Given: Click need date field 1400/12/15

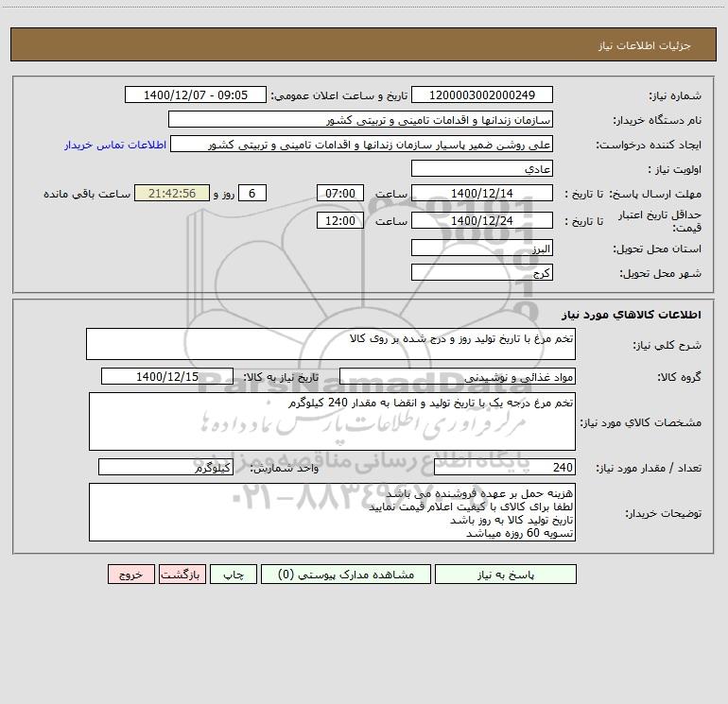Looking at the screenshot, I should (167, 376).
